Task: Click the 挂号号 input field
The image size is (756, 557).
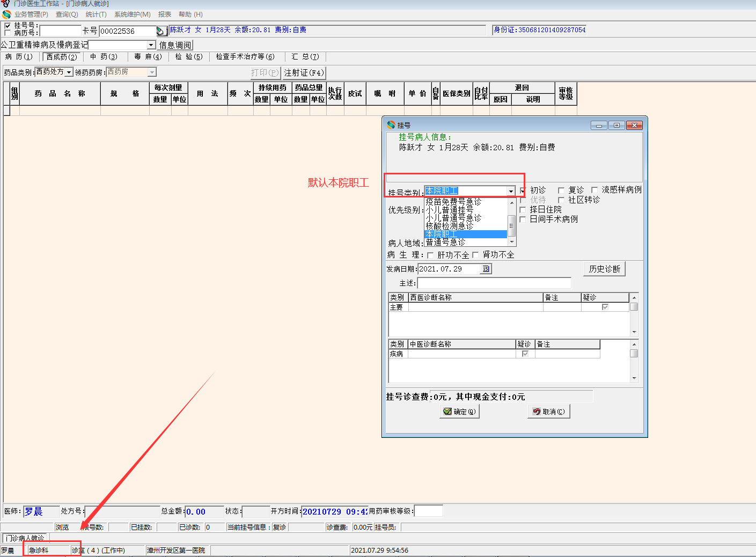Action: [x=60, y=31]
